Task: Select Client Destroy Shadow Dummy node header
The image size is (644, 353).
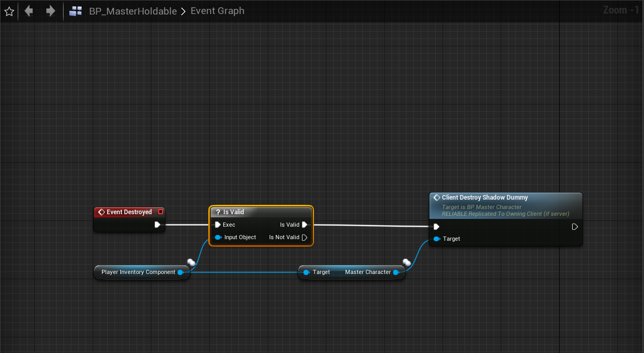Action: pyautogui.click(x=505, y=198)
